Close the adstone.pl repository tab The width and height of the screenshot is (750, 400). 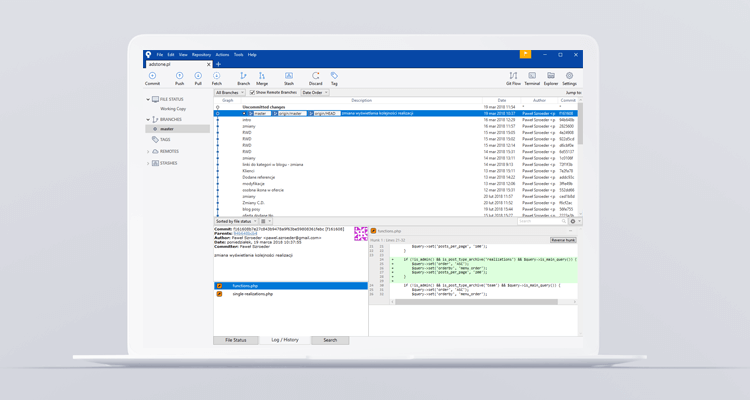point(209,64)
